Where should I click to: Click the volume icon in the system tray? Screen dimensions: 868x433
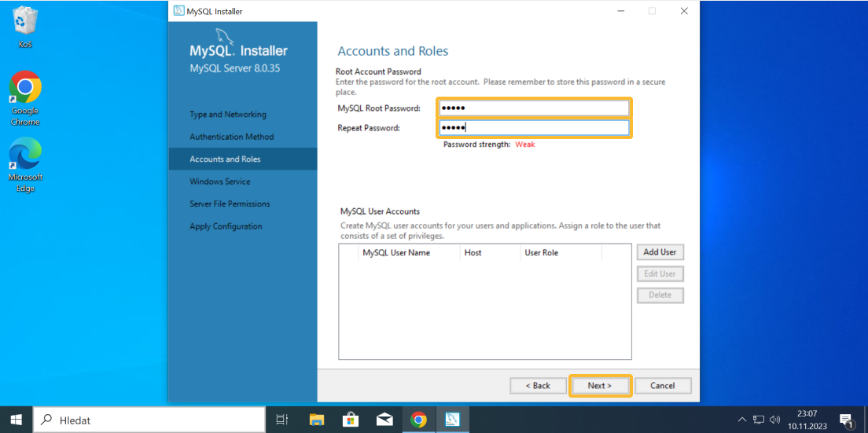coord(774,420)
